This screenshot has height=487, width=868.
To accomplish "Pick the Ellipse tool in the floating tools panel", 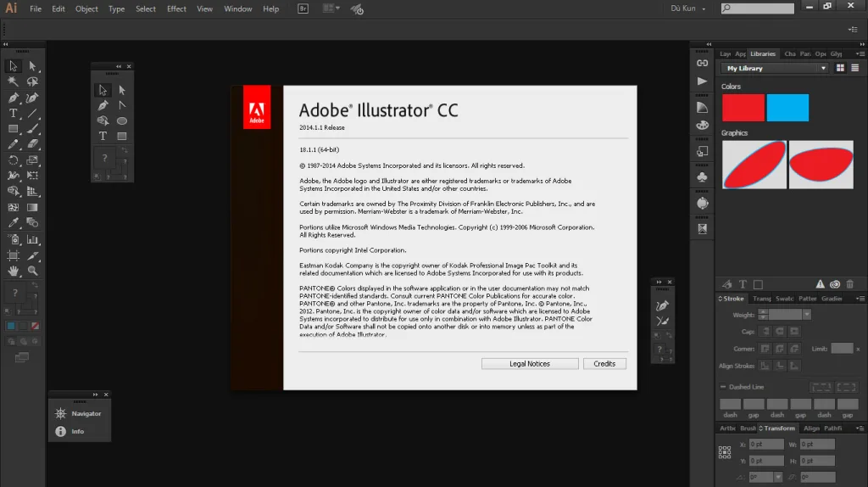I will 122,120.
